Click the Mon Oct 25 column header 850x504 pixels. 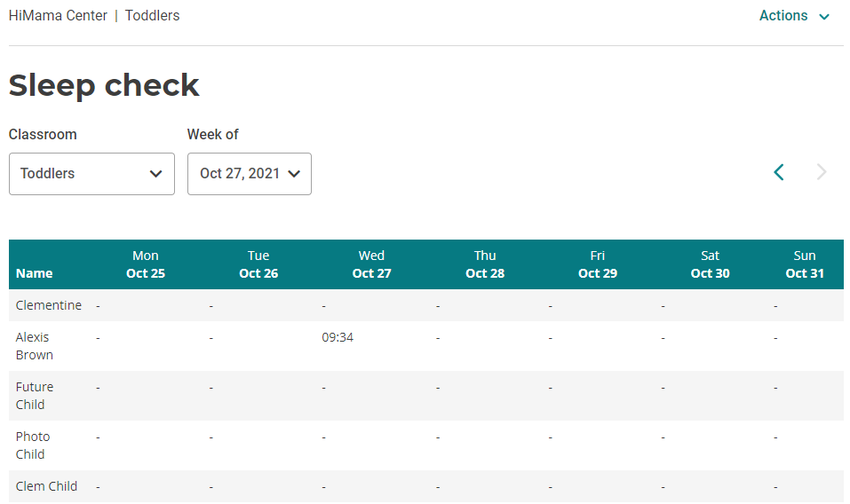point(146,264)
